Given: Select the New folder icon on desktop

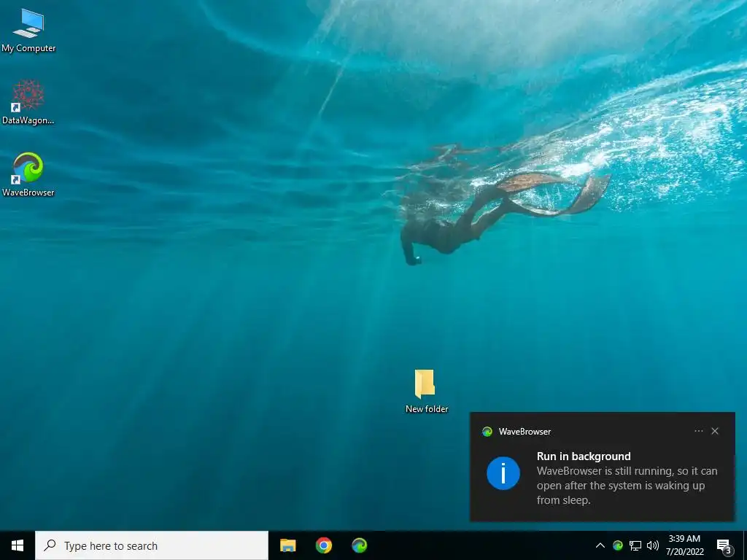Looking at the screenshot, I should 426,391.
